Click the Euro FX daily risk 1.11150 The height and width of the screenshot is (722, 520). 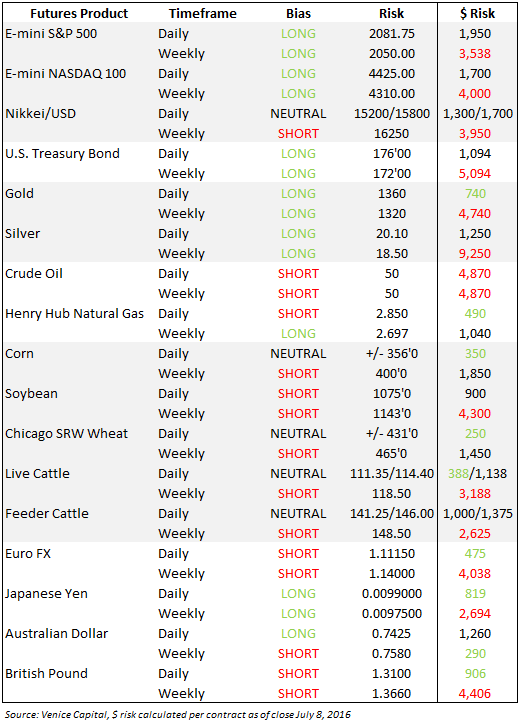[391, 553]
